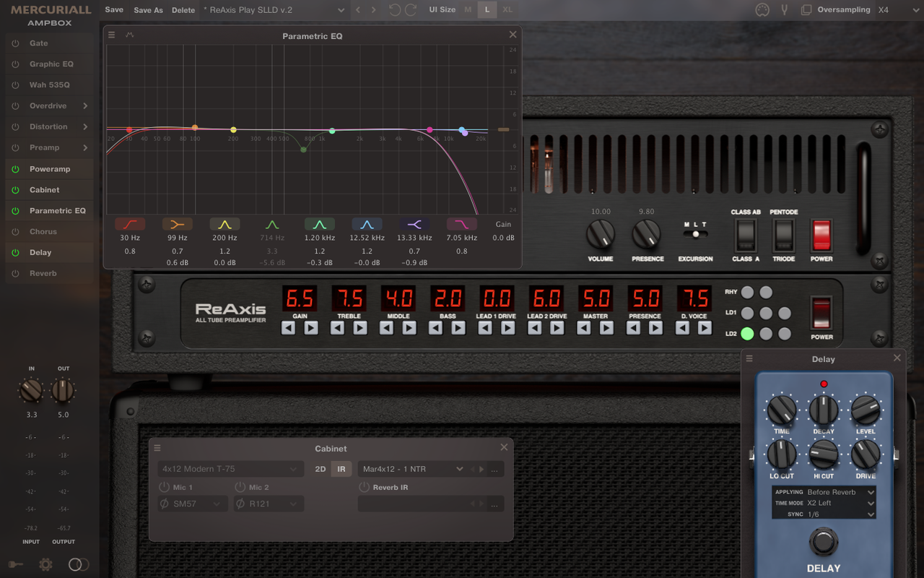Expand the Distortion submenu arrow
This screenshot has height=578, width=924.
point(85,127)
